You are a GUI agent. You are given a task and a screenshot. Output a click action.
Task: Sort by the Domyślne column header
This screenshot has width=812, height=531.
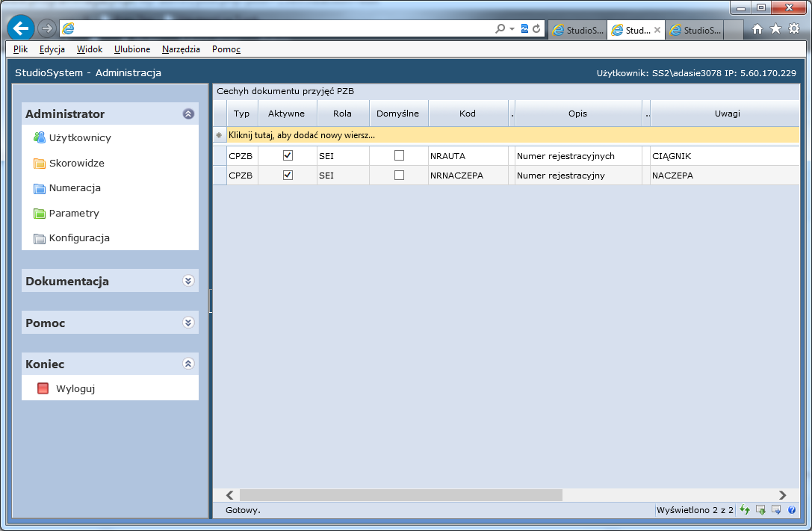(x=398, y=114)
